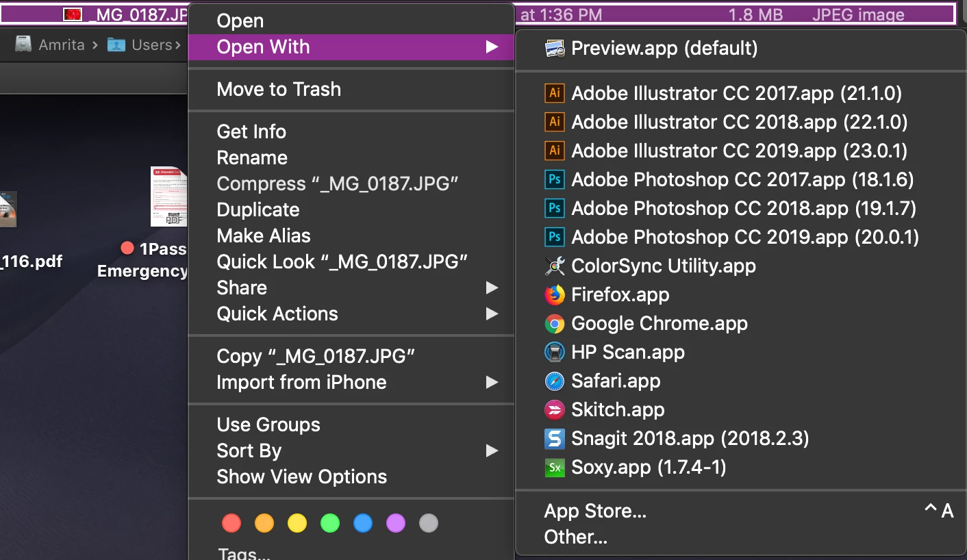Screen dimensions: 967x560
Task: Choose Move to Trash
Action: (x=351, y=90)
